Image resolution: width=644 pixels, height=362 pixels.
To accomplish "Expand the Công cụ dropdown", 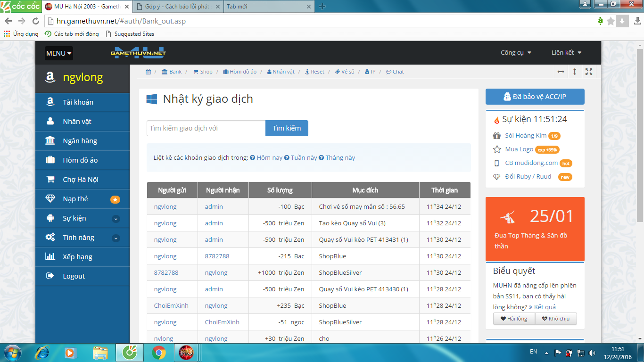I will [516, 52].
